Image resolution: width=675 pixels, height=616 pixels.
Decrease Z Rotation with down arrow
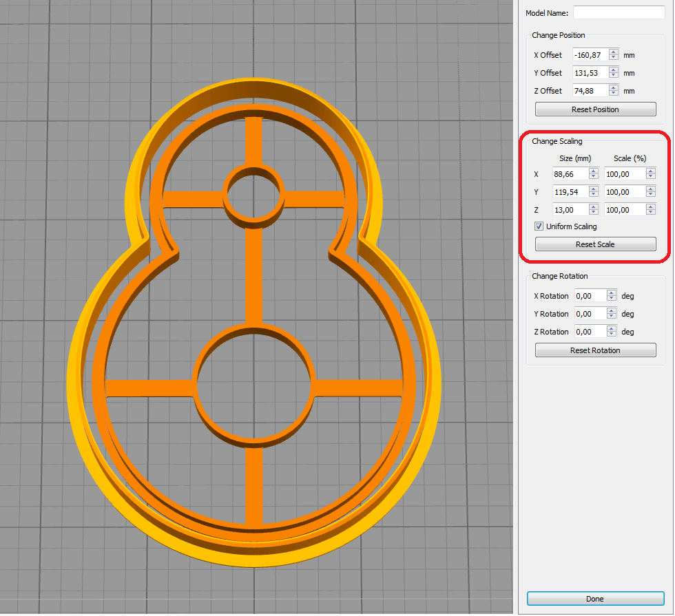tap(612, 334)
